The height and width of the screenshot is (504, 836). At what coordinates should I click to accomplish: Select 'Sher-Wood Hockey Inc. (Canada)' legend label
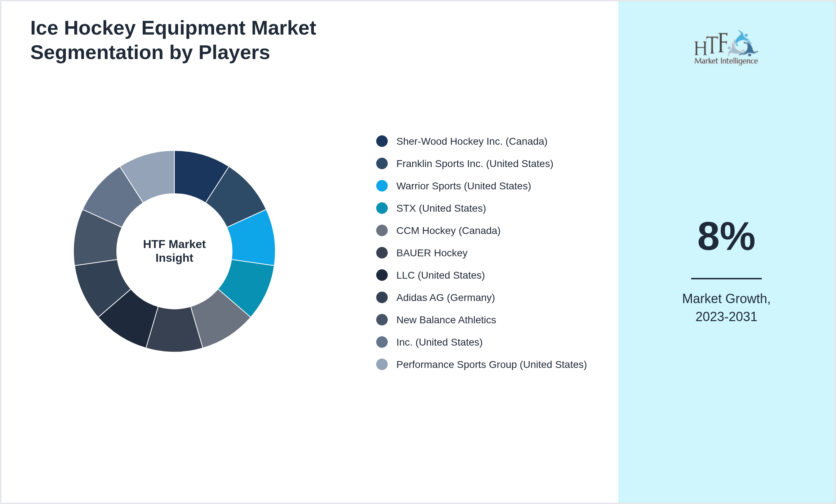pyautogui.click(x=472, y=141)
